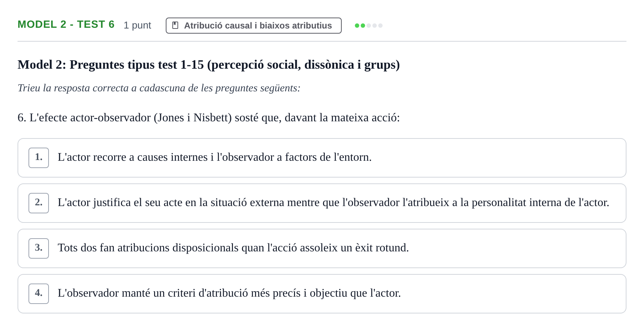
Task: Click the book icon in topic tag
Action: (x=175, y=25)
